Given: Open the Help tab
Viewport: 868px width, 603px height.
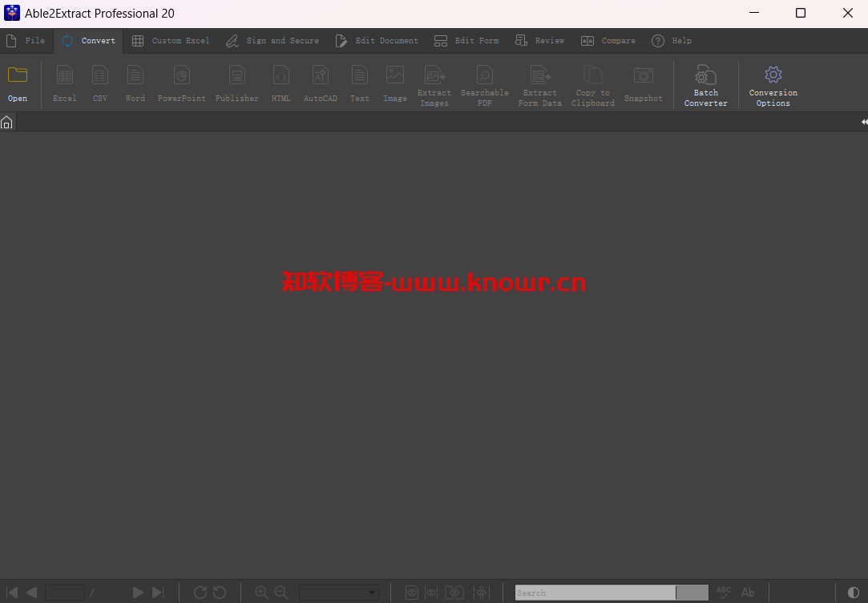Looking at the screenshot, I should [672, 41].
